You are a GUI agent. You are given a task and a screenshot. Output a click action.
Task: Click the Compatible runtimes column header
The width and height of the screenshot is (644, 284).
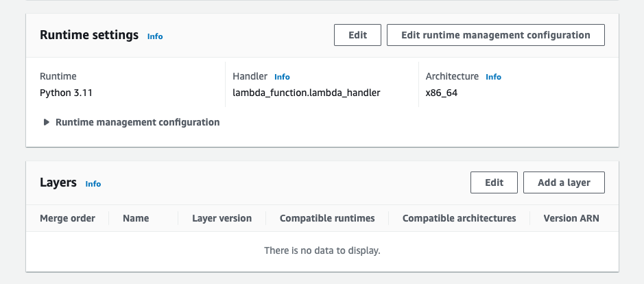(x=327, y=218)
